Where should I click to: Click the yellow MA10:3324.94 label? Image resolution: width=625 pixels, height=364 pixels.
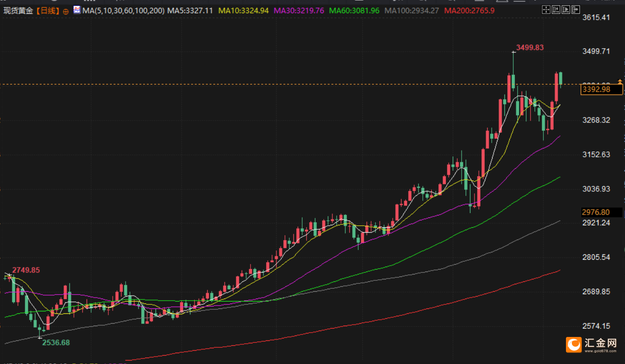244,10
